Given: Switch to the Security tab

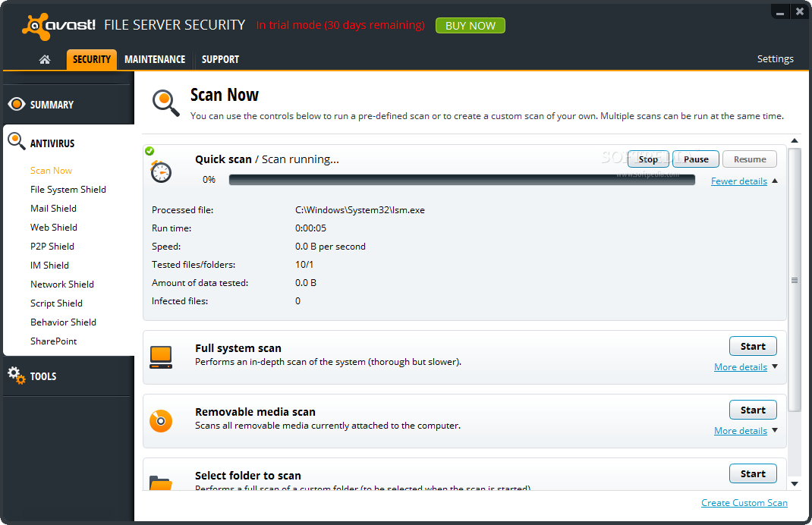Looking at the screenshot, I should [92, 59].
